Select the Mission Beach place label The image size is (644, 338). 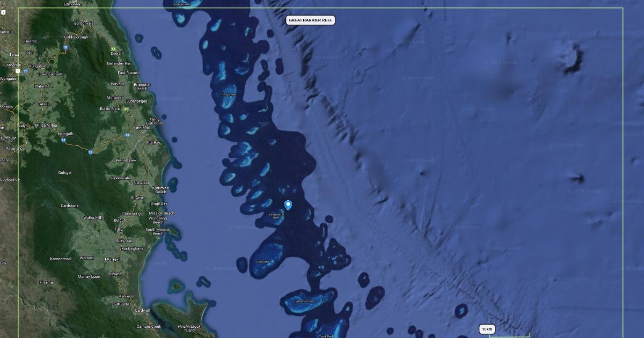coord(162,213)
